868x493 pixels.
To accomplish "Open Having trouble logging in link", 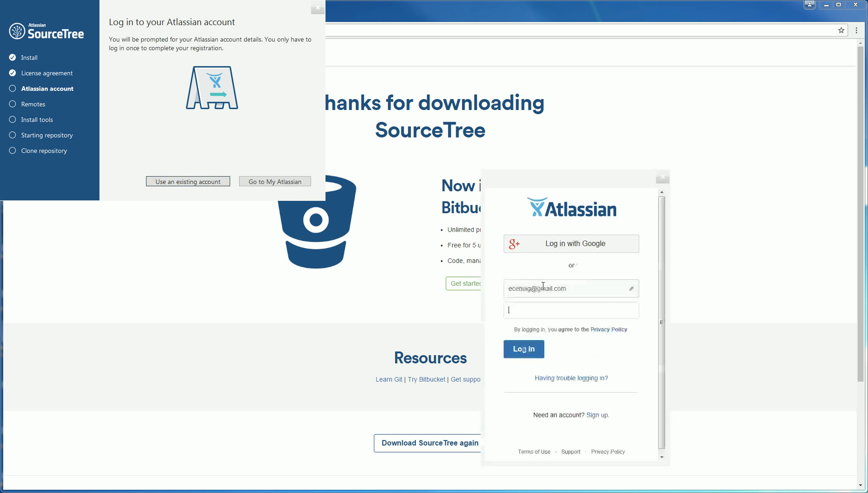I will pyautogui.click(x=571, y=378).
